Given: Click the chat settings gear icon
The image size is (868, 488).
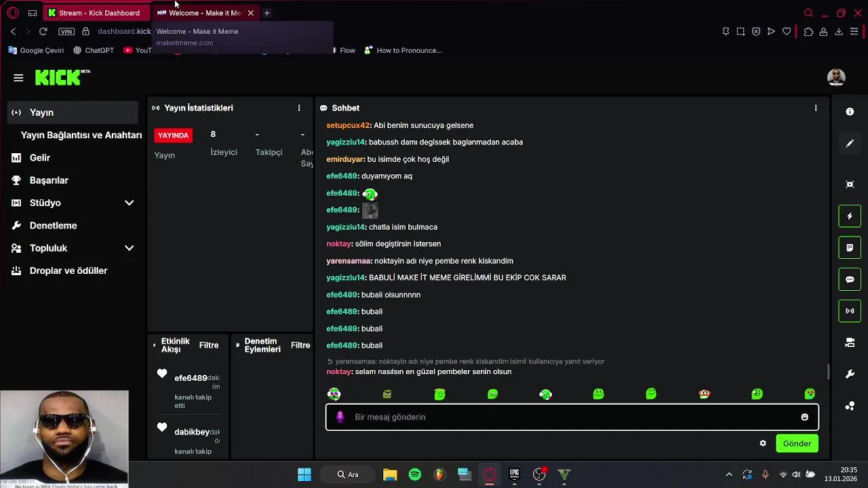Looking at the screenshot, I should (x=763, y=443).
